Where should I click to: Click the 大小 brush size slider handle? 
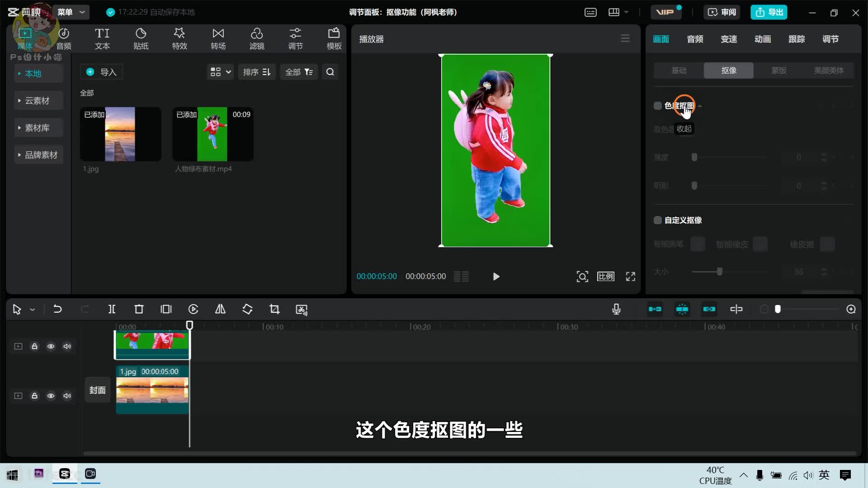click(720, 272)
